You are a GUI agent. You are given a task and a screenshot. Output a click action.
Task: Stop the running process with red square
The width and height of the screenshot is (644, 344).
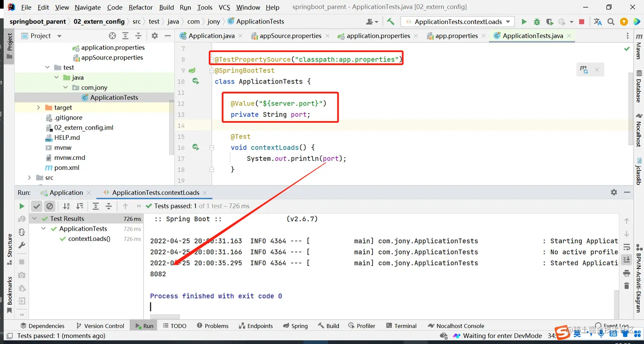tap(582, 22)
